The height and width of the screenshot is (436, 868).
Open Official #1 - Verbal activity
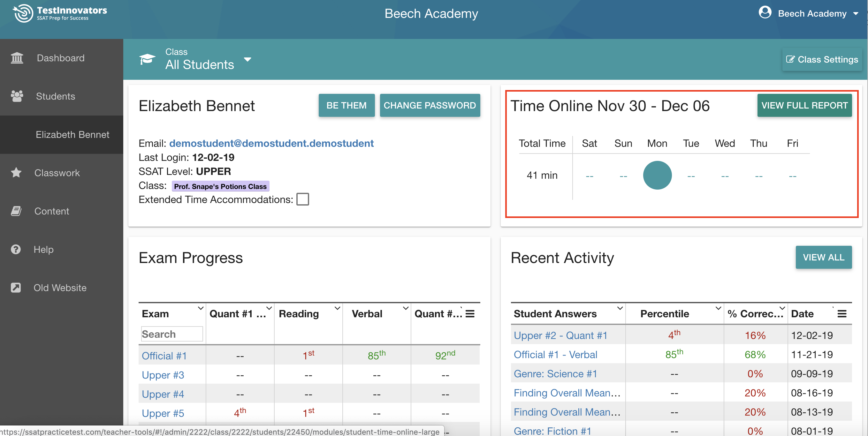555,355
